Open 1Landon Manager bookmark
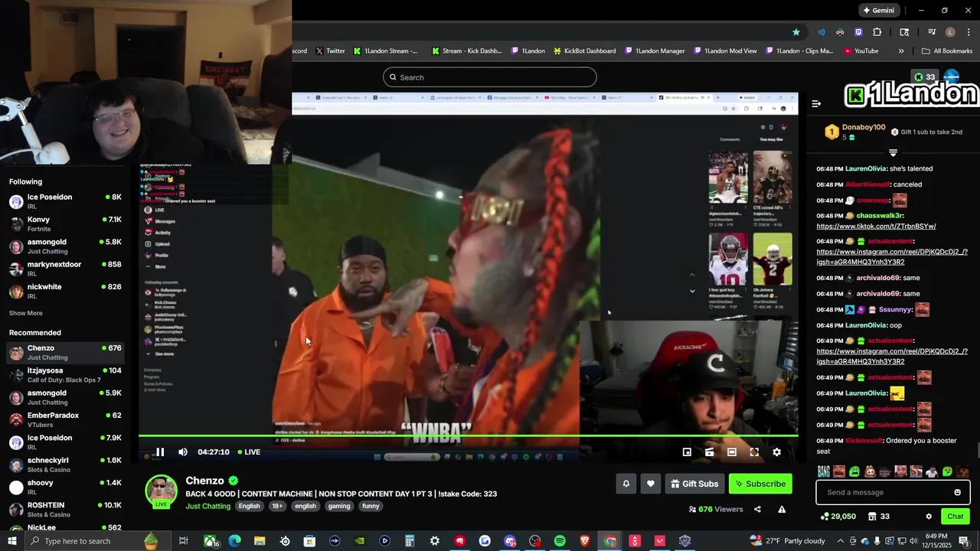 pyautogui.click(x=655, y=51)
